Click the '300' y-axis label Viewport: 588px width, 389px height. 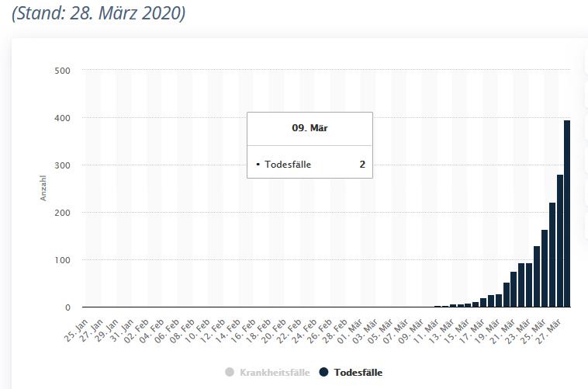(62, 165)
